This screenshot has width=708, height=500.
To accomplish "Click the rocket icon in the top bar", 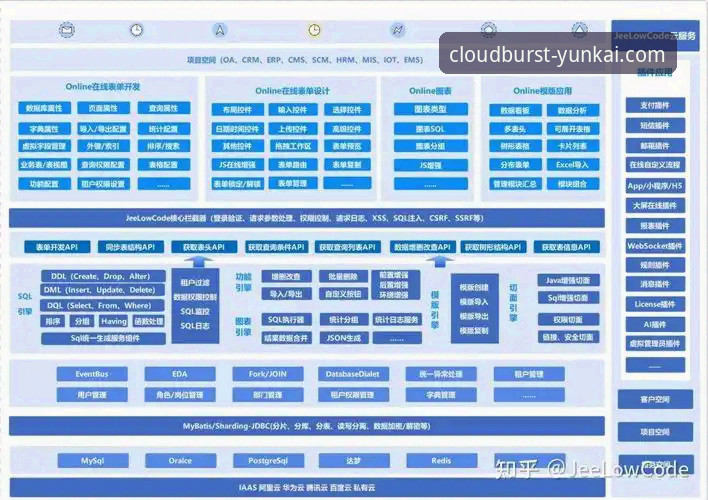I will coord(398,30).
